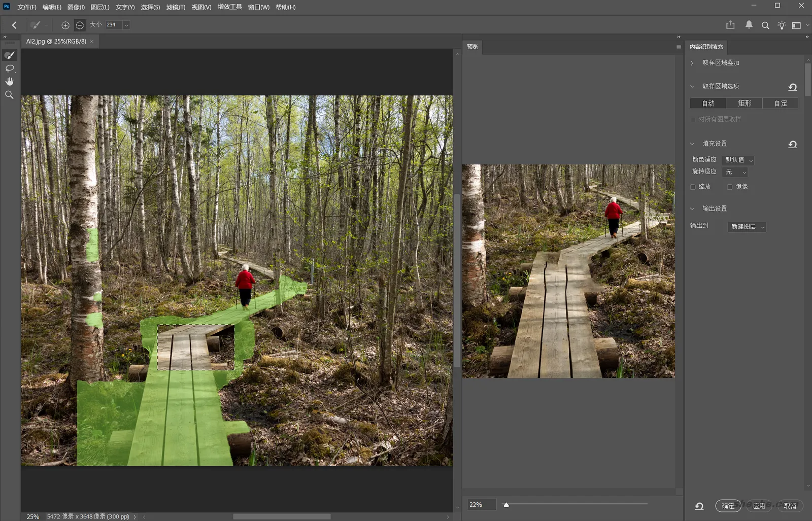Image resolution: width=812 pixels, height=521 pixels.
Task: Open the 颜色适应 color adaptation dropdown
Action: coord(738,160)
